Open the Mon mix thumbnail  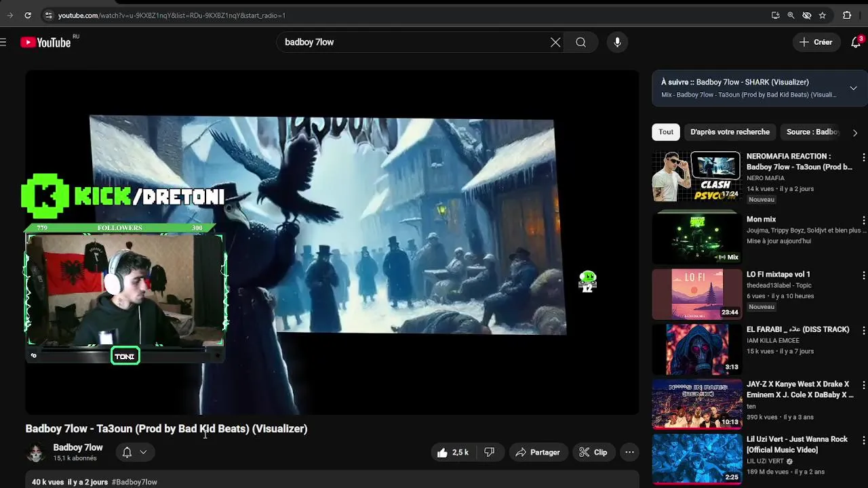697,239
